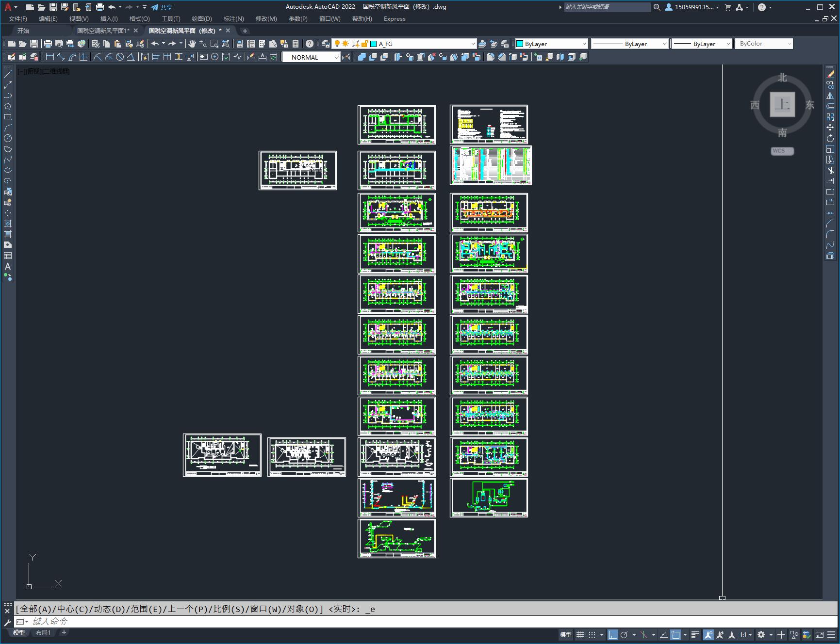
Task: Click the Pan hand icon
Action: (x=192, y=44)
